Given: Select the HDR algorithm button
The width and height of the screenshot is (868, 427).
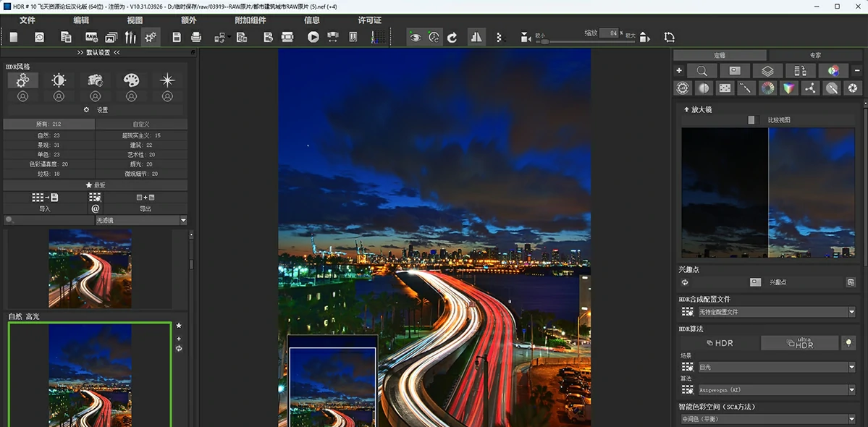Looking at the screenshot, I should 720,343.
